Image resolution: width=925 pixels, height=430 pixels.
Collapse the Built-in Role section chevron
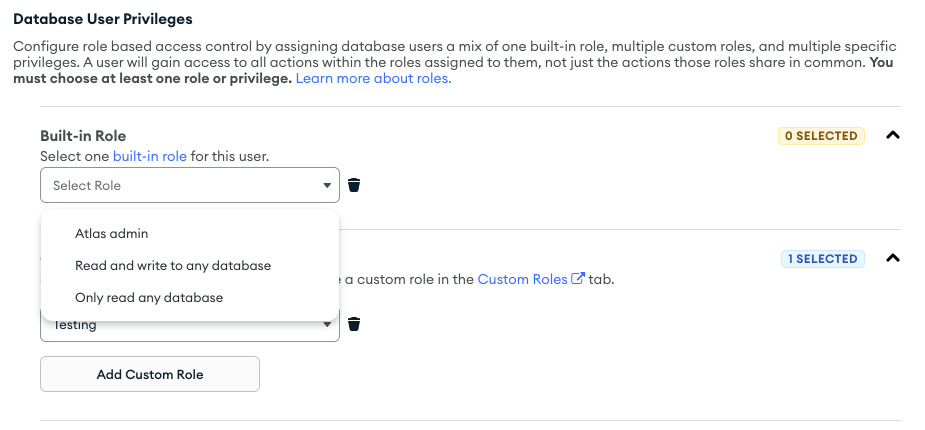893,136
